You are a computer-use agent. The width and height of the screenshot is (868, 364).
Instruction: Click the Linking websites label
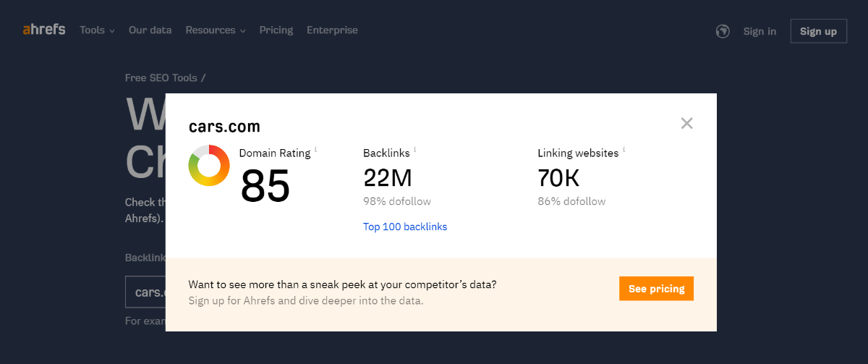click(578, 153)
